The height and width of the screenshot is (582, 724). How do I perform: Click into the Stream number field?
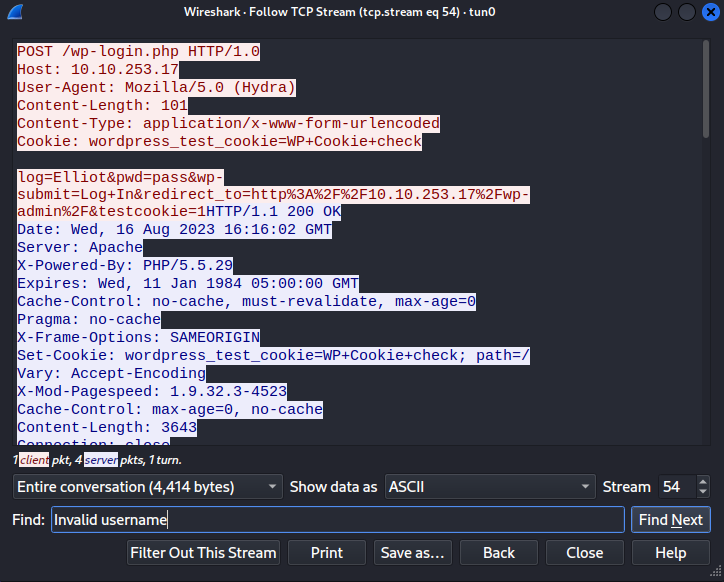(677, 487)
